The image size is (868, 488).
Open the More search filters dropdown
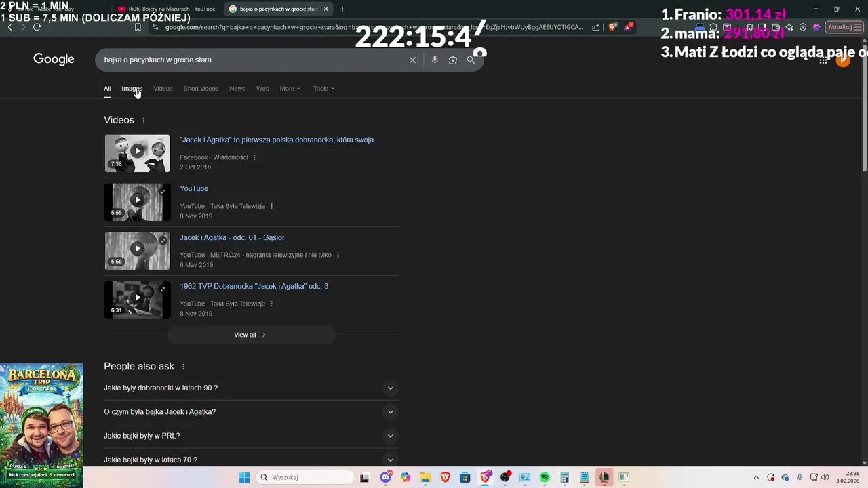coord(290,89)
